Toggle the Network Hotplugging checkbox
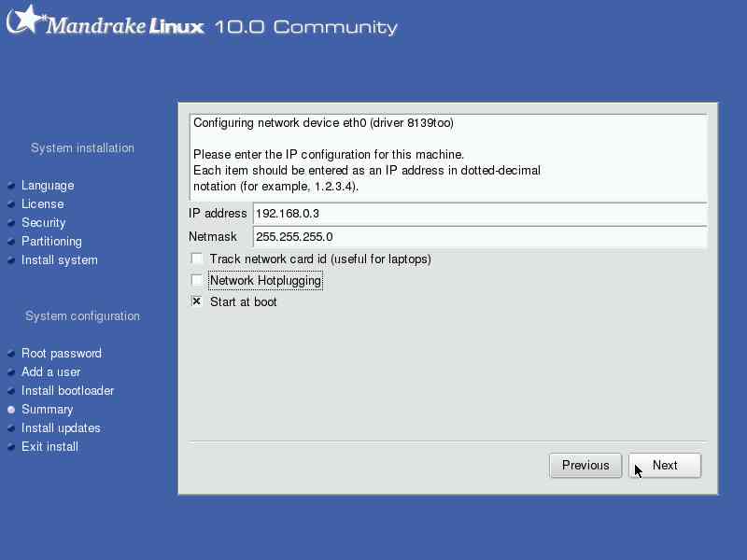 (x=197, y=280)
